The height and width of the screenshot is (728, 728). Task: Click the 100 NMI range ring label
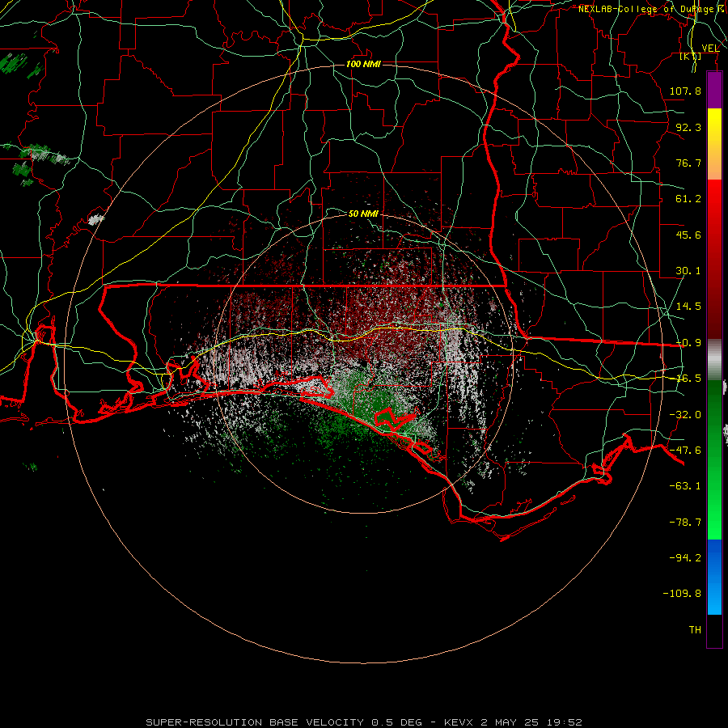363,64
